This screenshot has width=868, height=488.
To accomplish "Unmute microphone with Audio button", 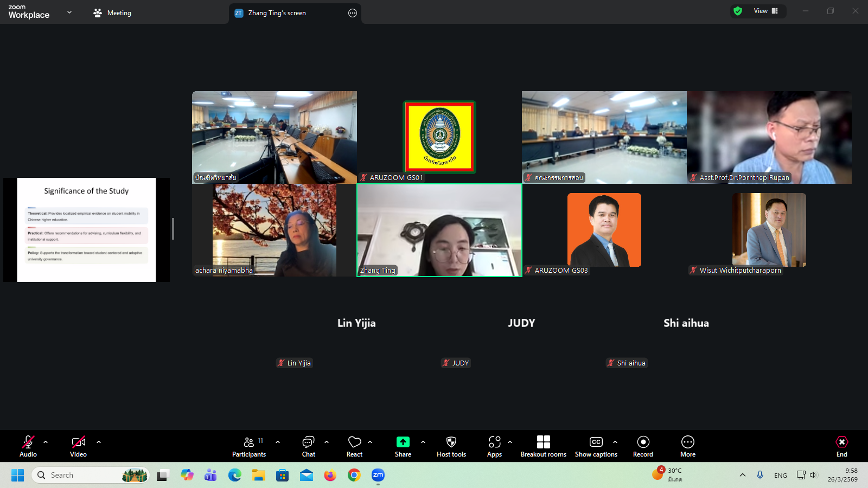I will 28,442.
